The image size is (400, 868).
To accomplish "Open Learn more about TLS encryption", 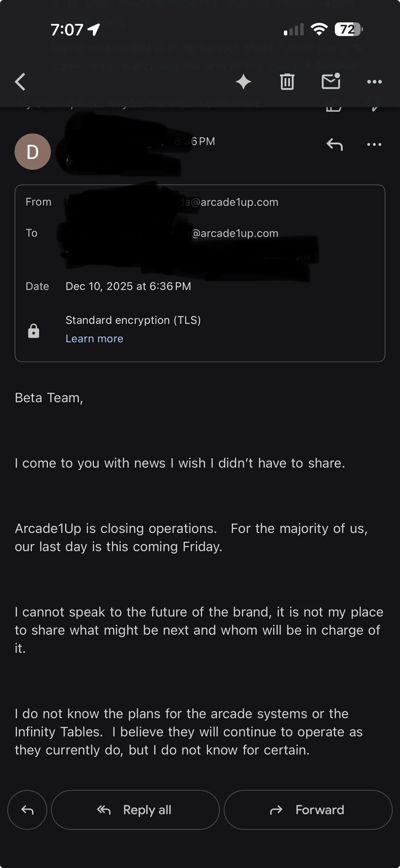I will (x=95, y=338).
